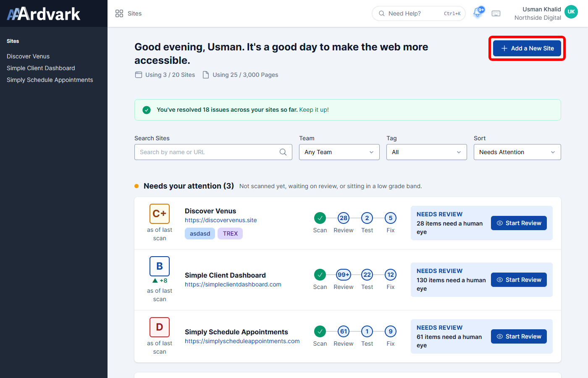Click Simple Client Dashboard B grade badge
Image resolution: width=588 pixels, height=378 pixels.
[x=160, y=266]
